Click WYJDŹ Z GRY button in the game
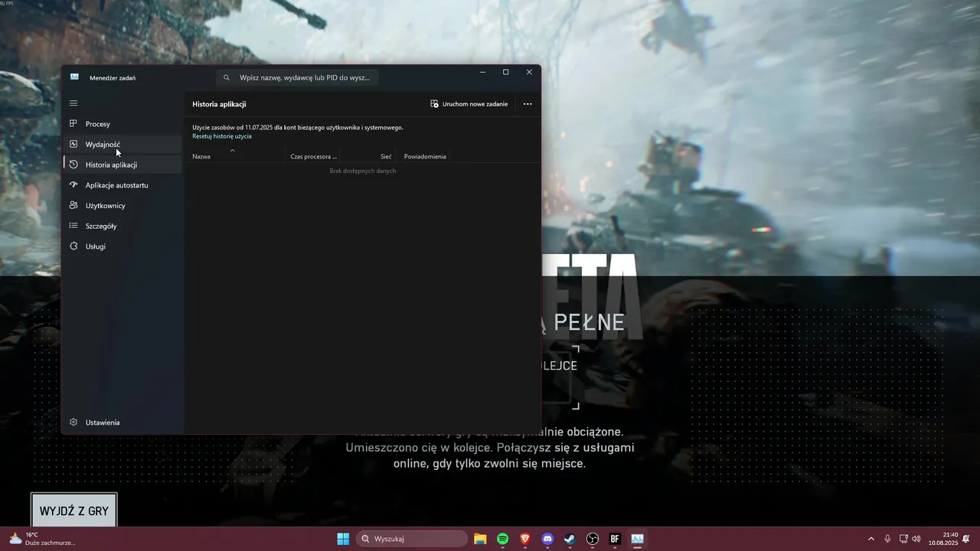This screenshot has width=980, height=551. tap(74, 510)
